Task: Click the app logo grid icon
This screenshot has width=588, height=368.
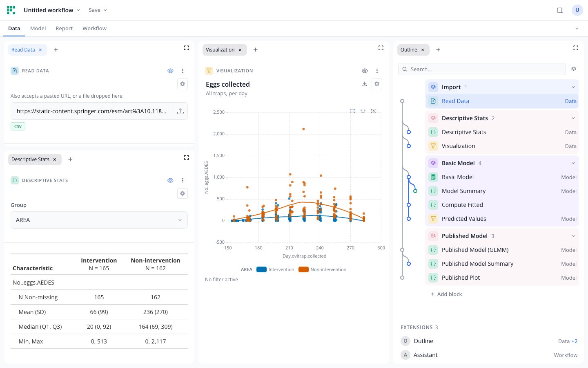Action: pyautogui.click(x=11, y=10)
